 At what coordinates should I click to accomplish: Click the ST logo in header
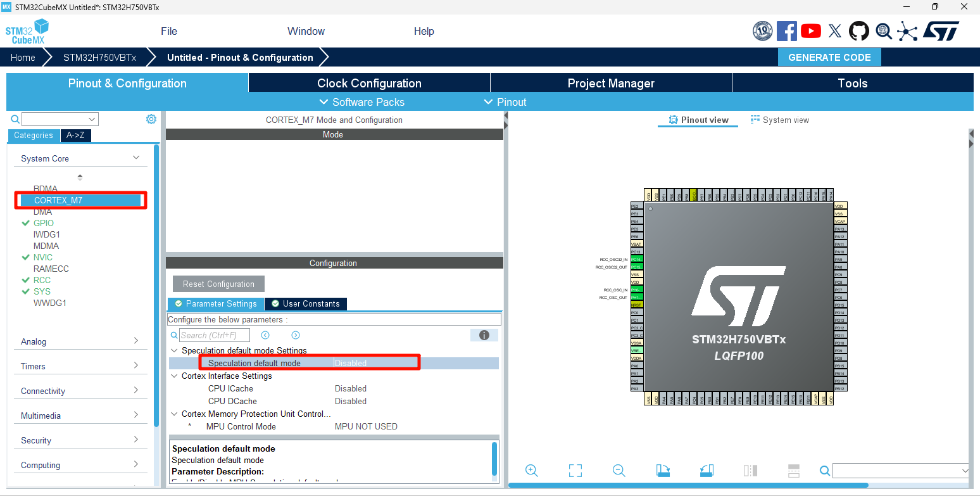click(941, 30)
